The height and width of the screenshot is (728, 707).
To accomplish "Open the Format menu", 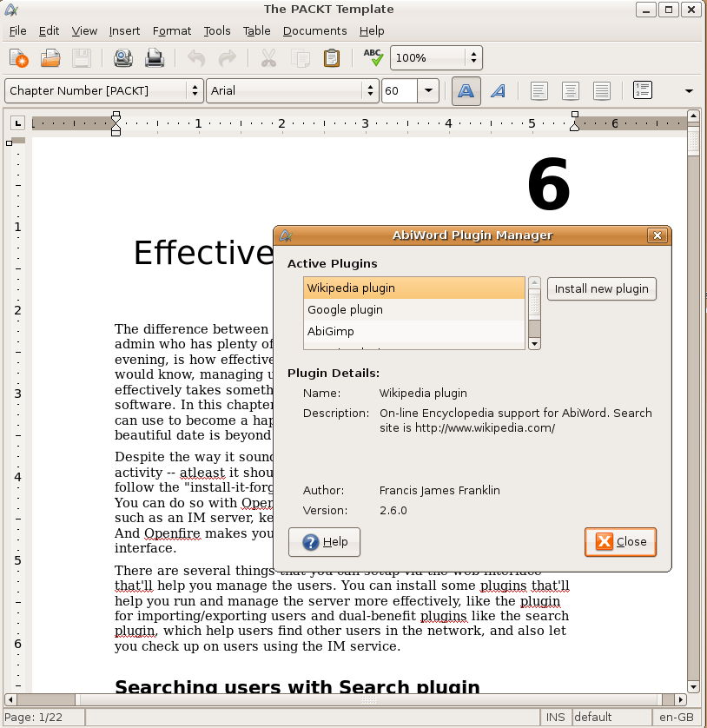I will [x=171, y=30].
